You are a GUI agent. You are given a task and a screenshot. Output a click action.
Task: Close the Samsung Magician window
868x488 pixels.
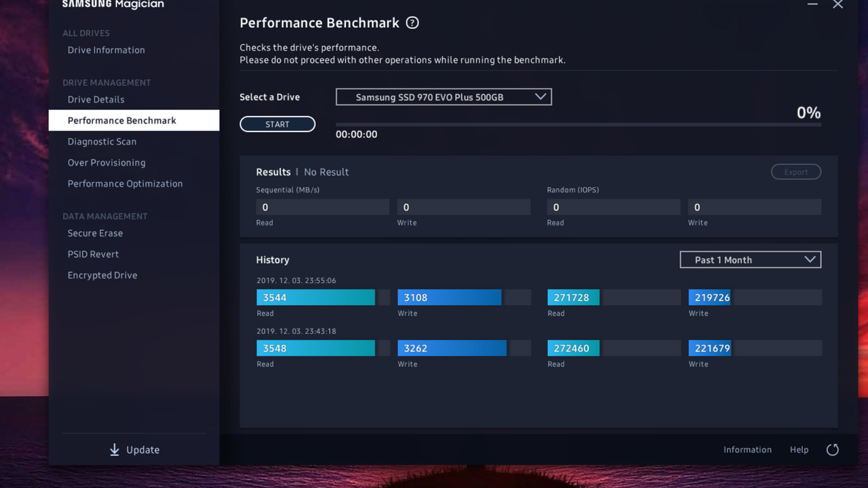pos(838,4)
